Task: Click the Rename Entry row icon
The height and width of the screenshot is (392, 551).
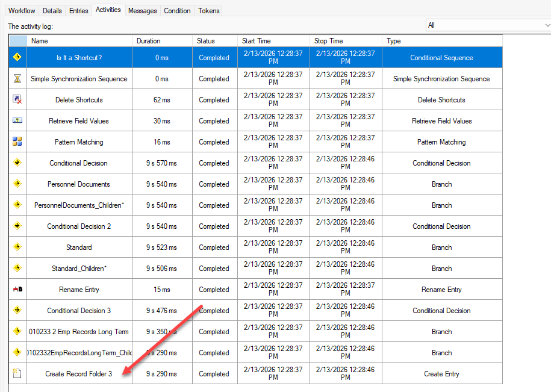Action: pyautogui.click(x=17, y=290)
